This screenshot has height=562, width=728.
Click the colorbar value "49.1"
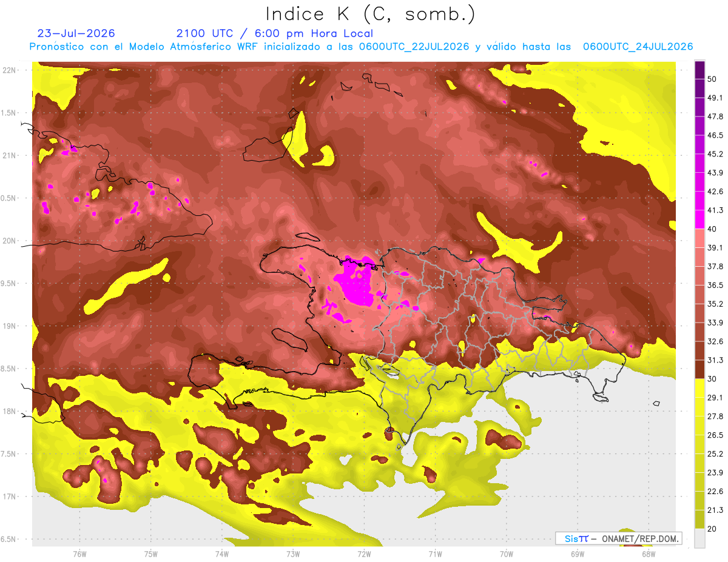click(x=715, y=98)
